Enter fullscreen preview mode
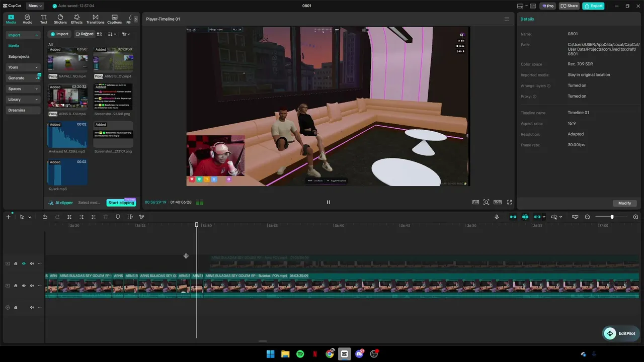Viewport: 644px width, 362px height. tap(509, 202)
